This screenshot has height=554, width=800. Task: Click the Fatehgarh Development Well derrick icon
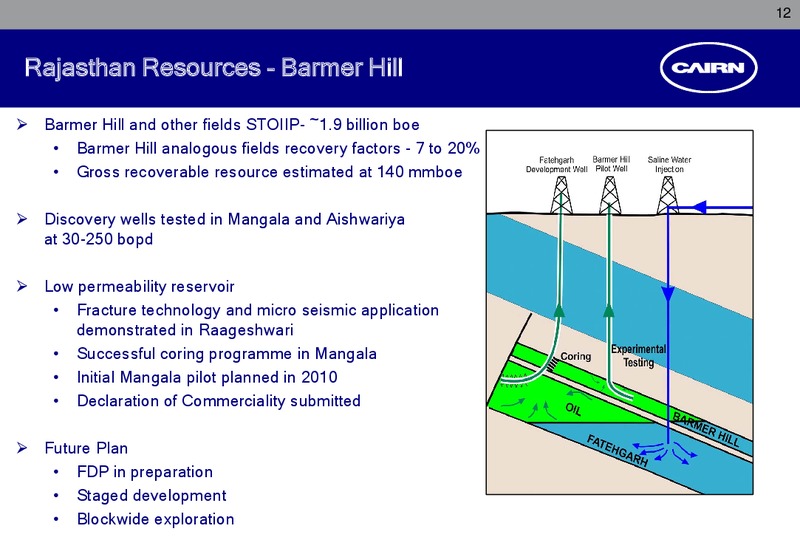[561, 195]
